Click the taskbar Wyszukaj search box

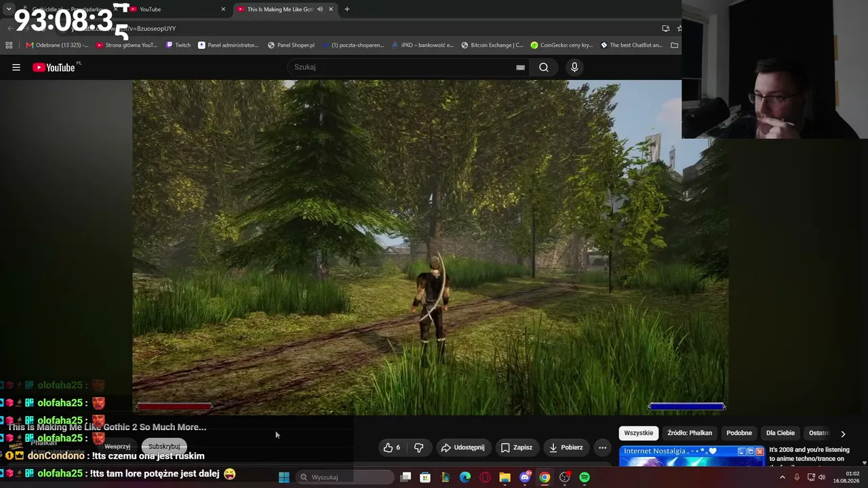(344, 477)
